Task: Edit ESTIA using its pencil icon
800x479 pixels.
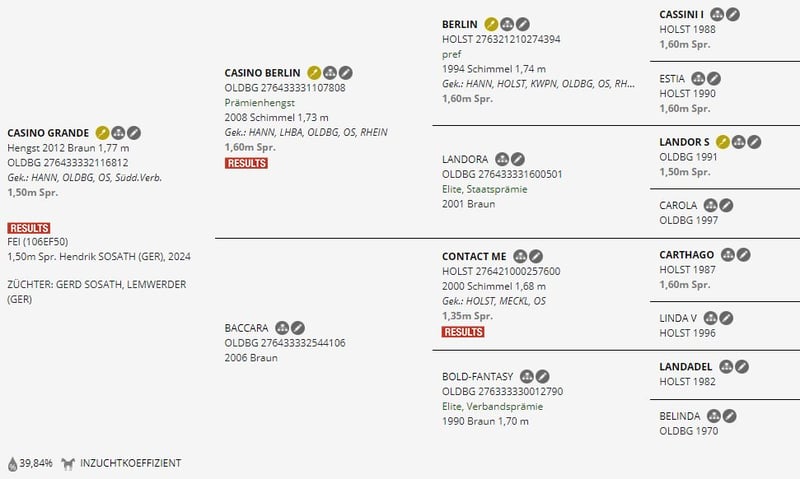Action: (714, 79)
